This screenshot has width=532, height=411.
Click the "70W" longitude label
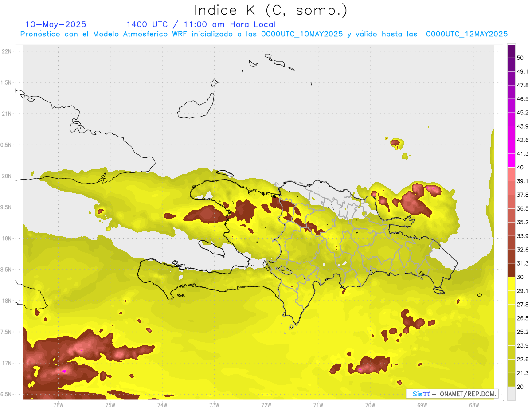pos(370,405)
